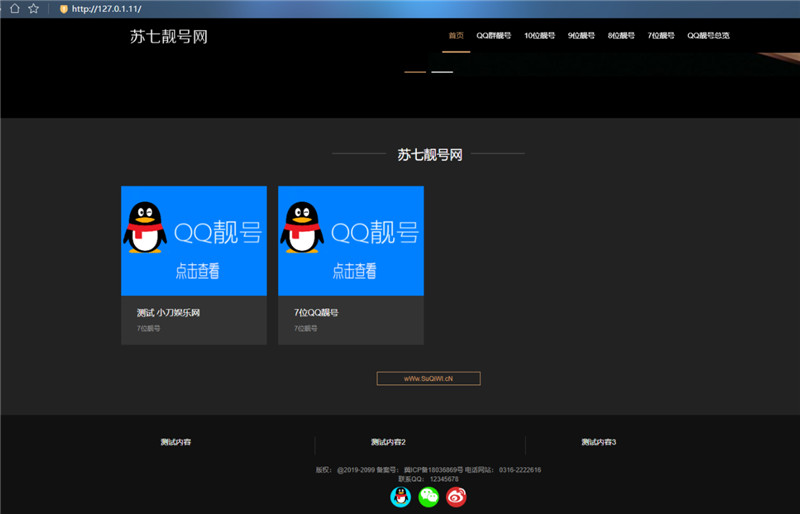
Task: Click the 测试内容3 footer link
Action: (x=599, y=442)
